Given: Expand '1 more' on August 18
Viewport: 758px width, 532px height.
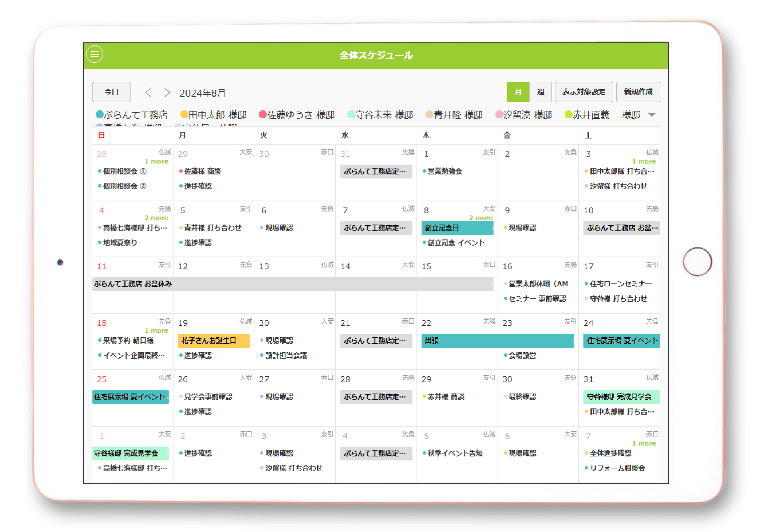Looking at the screenshot, I should point(156,330).
